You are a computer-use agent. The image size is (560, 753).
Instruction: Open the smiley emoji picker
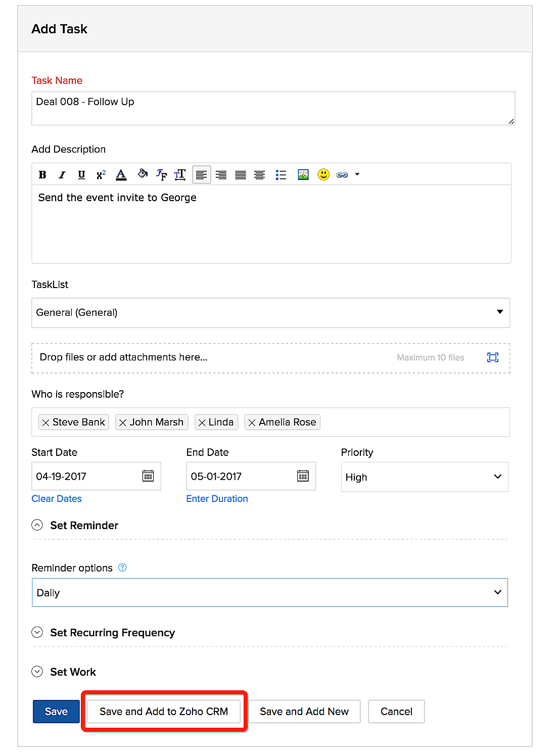click(x=323, y=175)
